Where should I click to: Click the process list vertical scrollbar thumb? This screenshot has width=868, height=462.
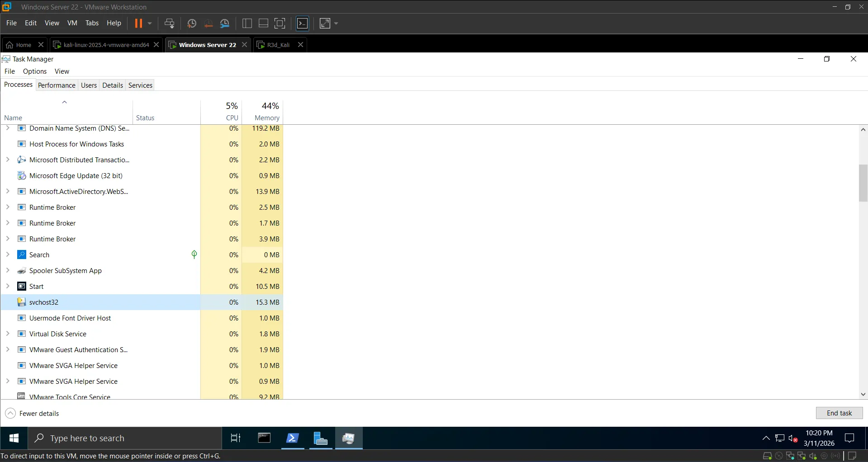[863, 183]
